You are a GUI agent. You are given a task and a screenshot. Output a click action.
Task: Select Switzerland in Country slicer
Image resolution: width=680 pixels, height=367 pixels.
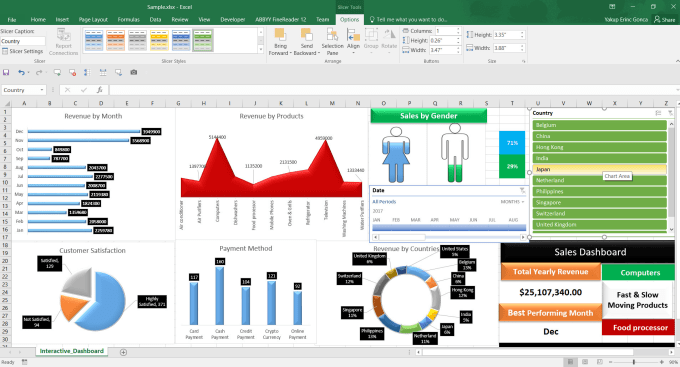(599, 213)
